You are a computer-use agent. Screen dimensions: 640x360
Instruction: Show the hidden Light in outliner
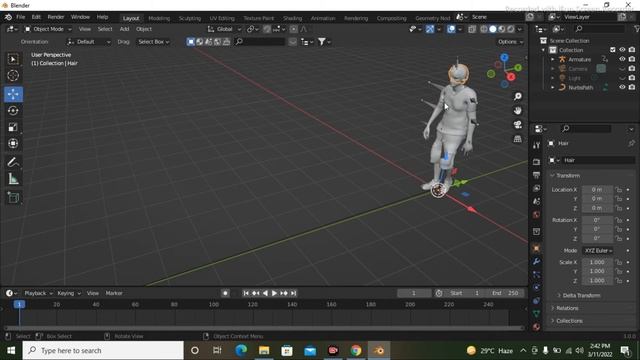coord(622,78)
